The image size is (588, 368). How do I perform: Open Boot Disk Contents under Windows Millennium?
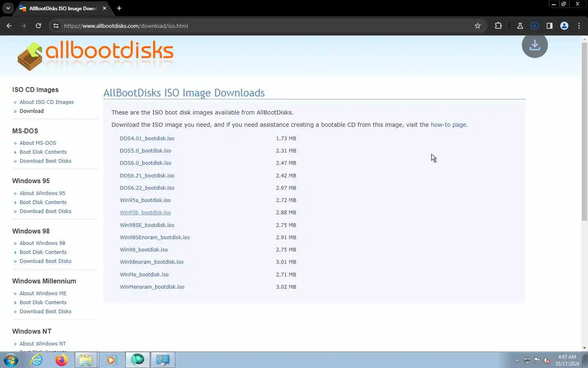pyautogui.click(x=43, y=303)
